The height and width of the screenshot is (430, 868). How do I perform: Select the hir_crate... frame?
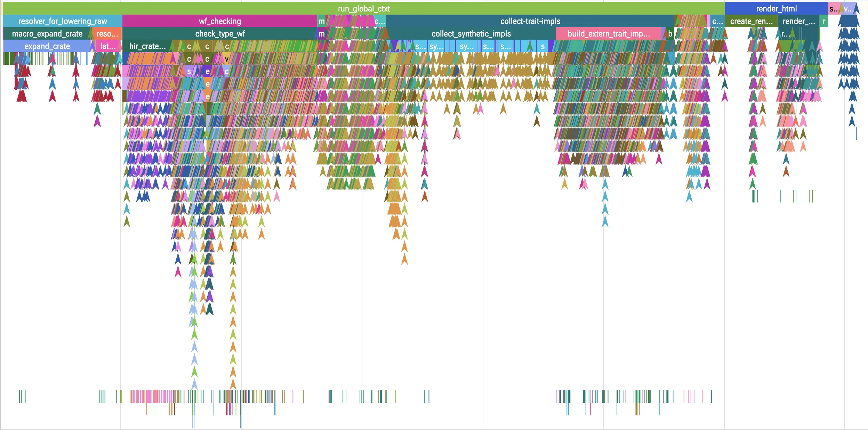click(147, 46)
